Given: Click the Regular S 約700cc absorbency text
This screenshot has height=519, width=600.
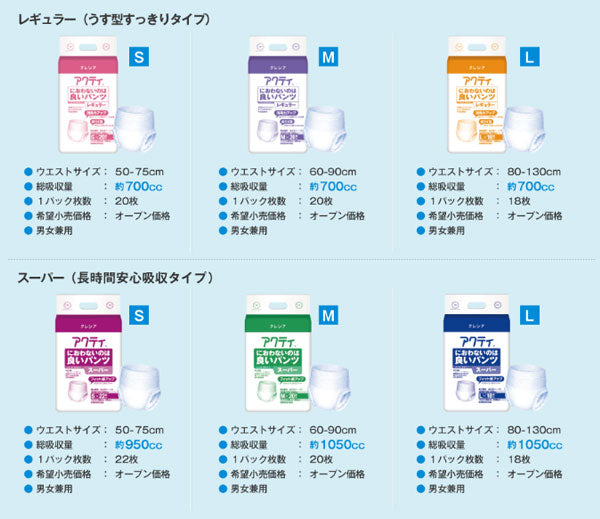Looking at the screenshot, I should (139, 186).
